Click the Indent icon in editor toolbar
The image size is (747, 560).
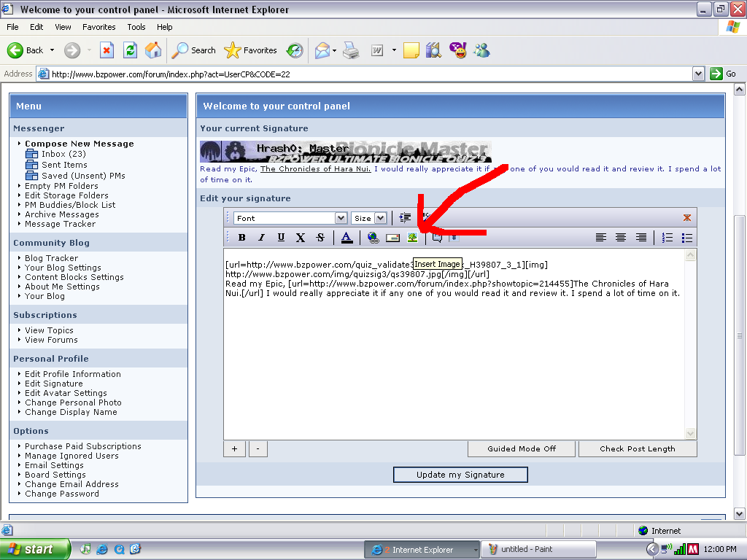(405, 218)
